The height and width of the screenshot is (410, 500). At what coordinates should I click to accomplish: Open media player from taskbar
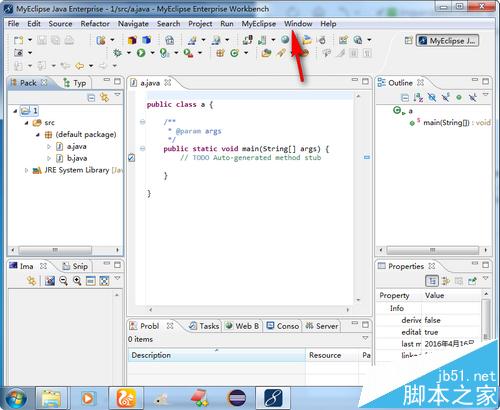88,398
